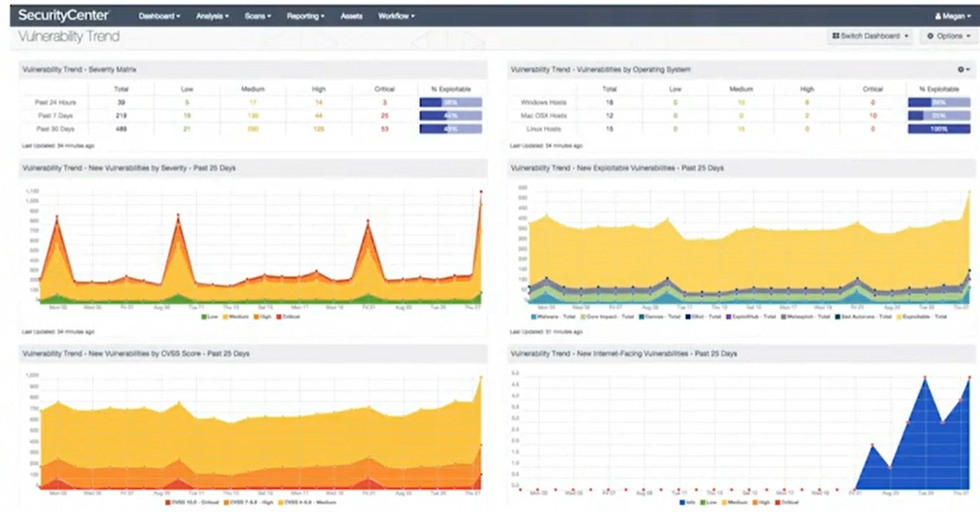The height and width of the screenshot is (512, 980).
Task: Open the Workflow menu
Action: [x=396, y=16]
